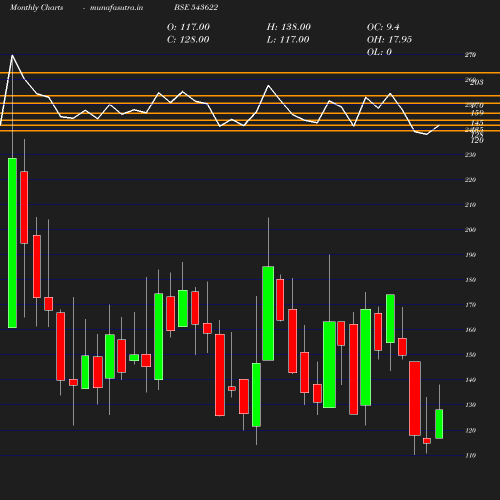Click the 'OC: 9.4' reading

tap(383, 27)
